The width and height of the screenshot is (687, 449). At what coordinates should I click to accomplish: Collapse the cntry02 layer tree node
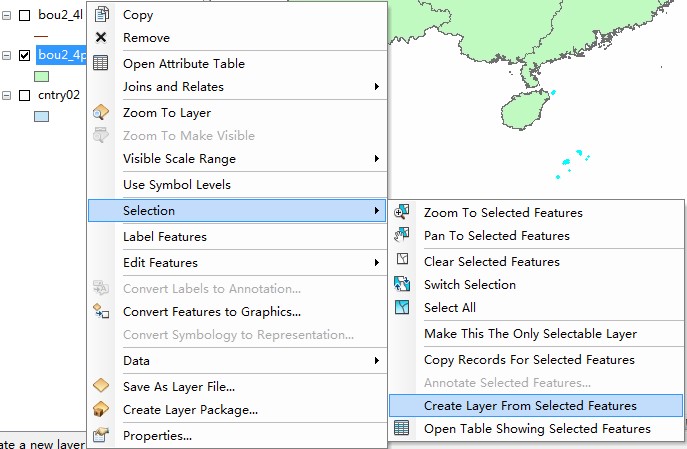click(x=6, y=95)
